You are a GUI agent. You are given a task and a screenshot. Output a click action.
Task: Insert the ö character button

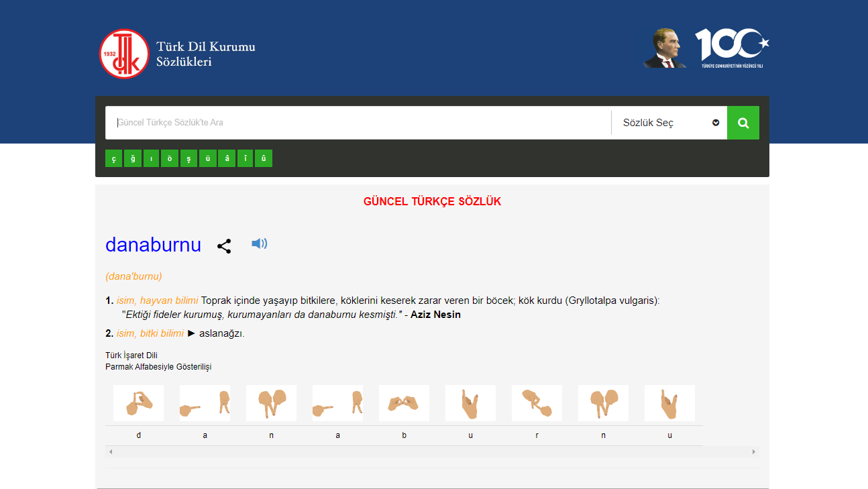tap(170, 158)
